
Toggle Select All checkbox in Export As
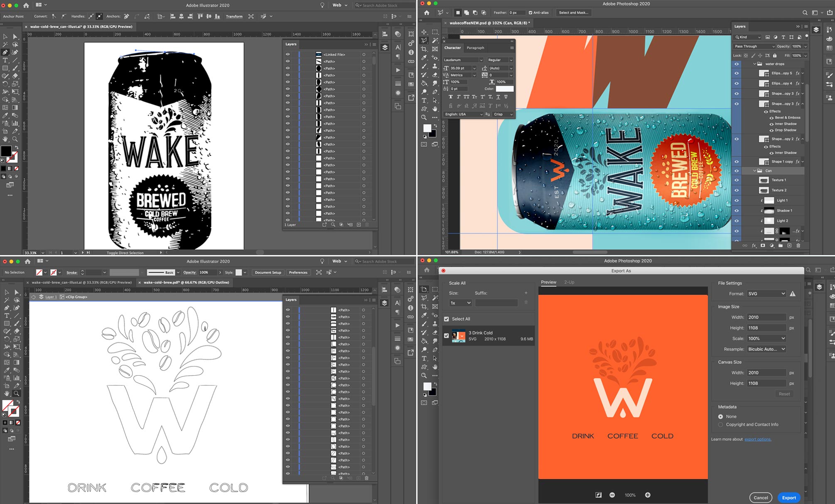coord(447,319)
